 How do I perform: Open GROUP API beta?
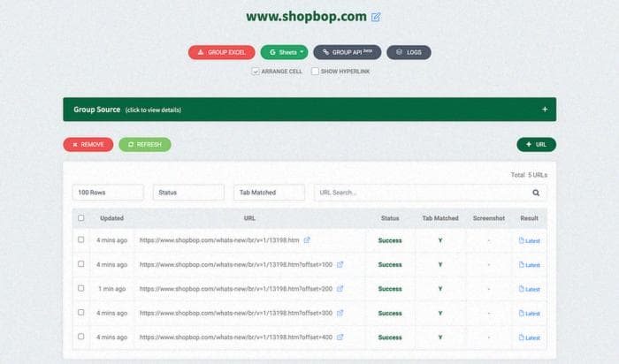pos(348,52)
